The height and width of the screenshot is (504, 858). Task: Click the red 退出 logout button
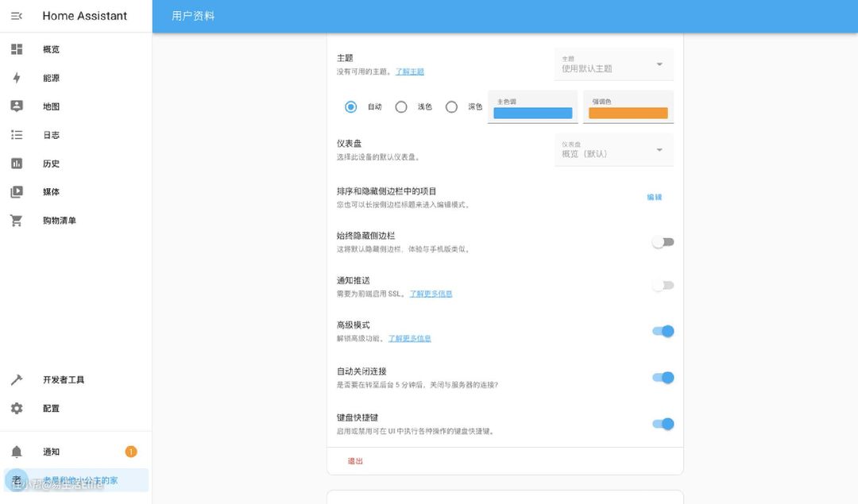click(355, 461)
